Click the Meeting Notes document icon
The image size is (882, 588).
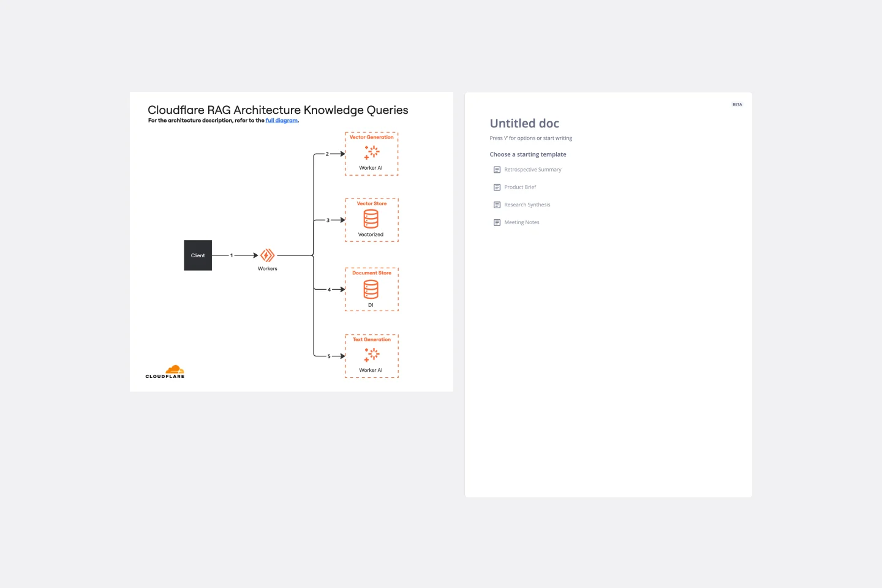click(497, 223)
